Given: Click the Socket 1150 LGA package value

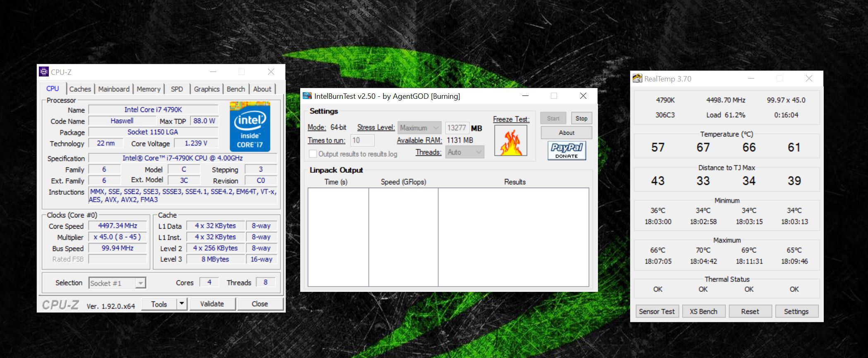Looking at the screenshot, I should pos(153,132).
